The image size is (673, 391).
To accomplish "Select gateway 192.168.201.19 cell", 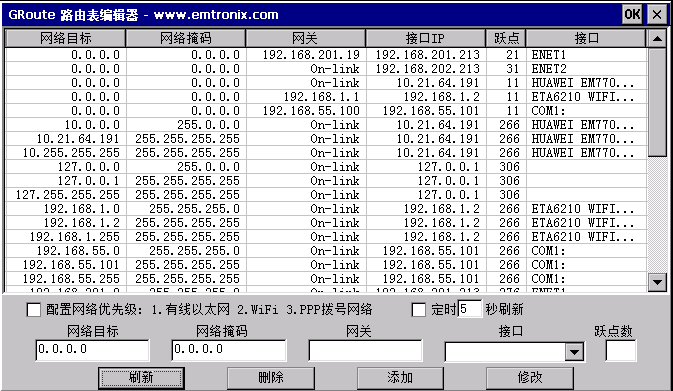I will tap(306, 55).
